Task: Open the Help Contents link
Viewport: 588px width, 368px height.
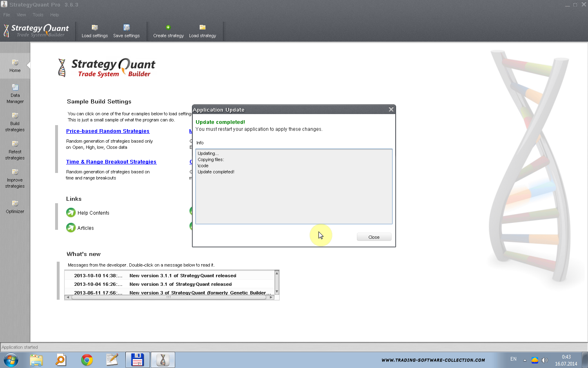Action: (x=93, y=213)
